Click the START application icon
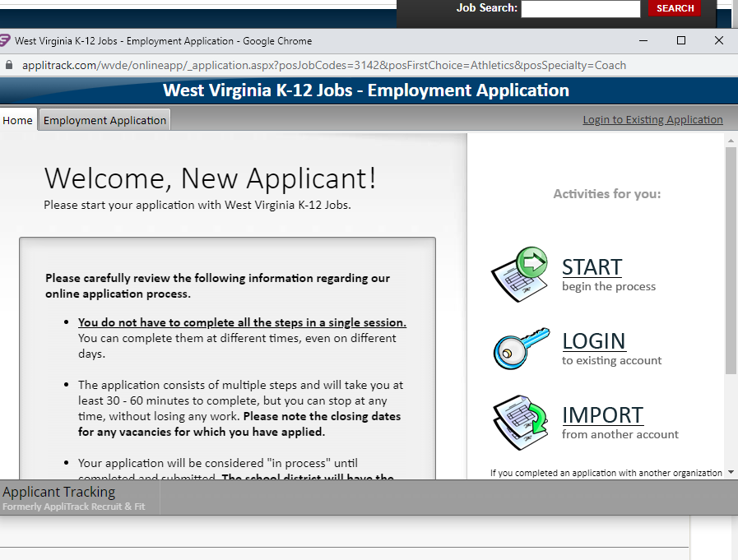Viewport: 738px width, 560px height. [x=520, y=274]
